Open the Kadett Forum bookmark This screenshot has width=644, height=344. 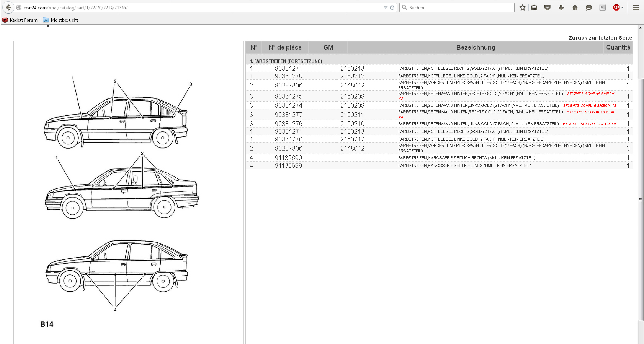(x=20, y=20)
